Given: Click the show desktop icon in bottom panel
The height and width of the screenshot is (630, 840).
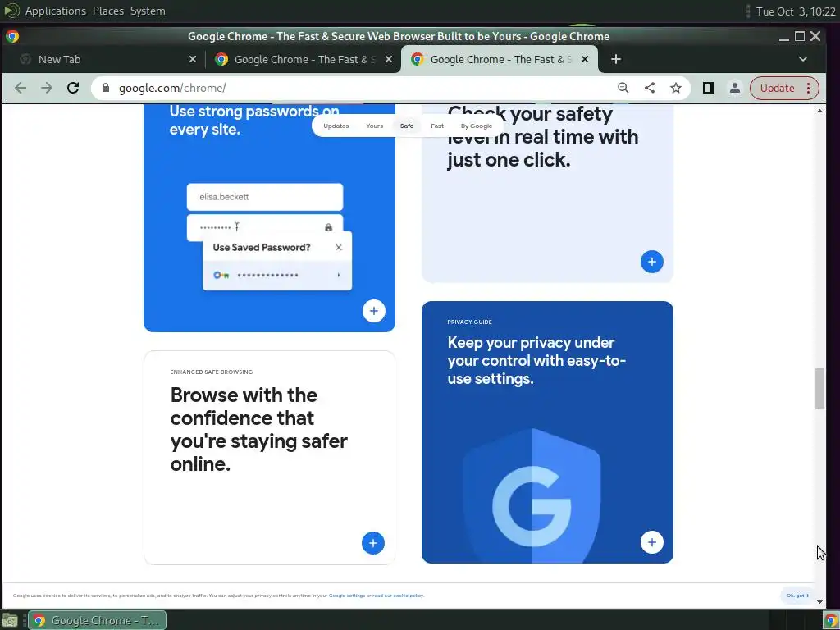Looking at the screenshot, I should click(10, 620).
